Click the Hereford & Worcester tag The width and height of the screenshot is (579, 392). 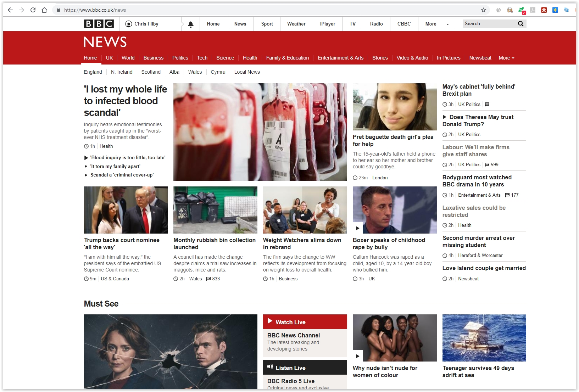pos(480,255)
